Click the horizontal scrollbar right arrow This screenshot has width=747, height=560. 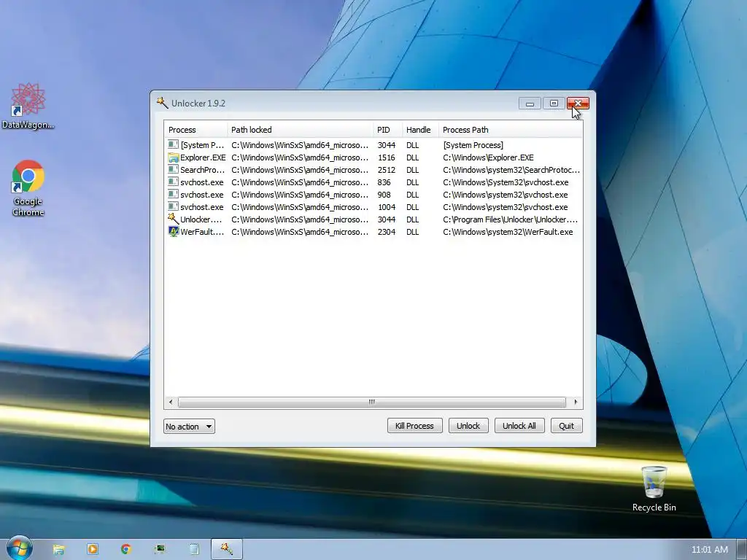point(576,402)
